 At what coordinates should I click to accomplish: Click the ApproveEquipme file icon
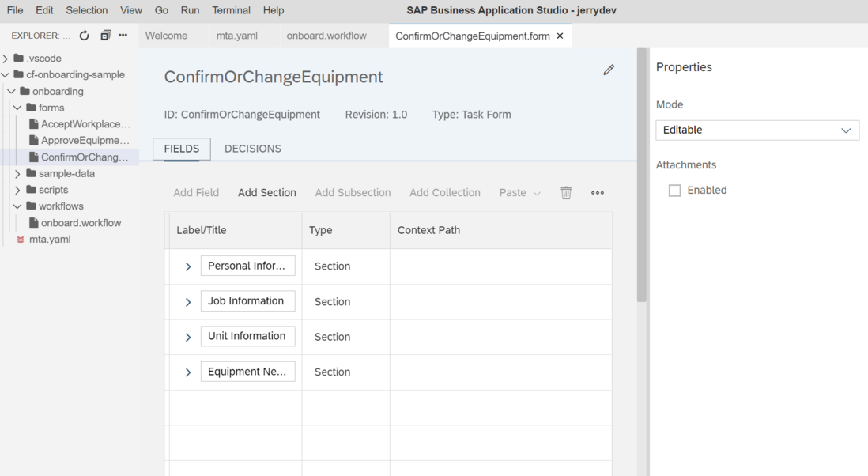click(x=34, y=140)
